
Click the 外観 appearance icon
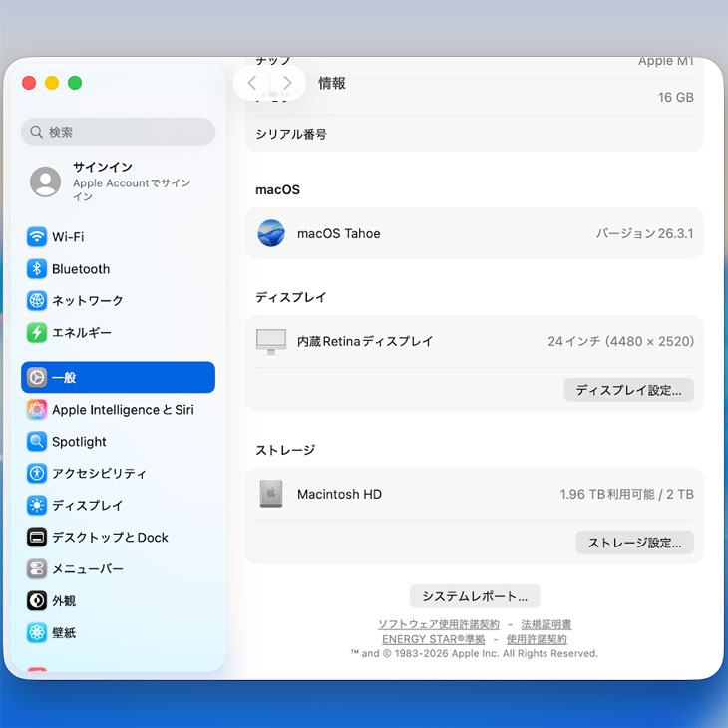point(37,601)
